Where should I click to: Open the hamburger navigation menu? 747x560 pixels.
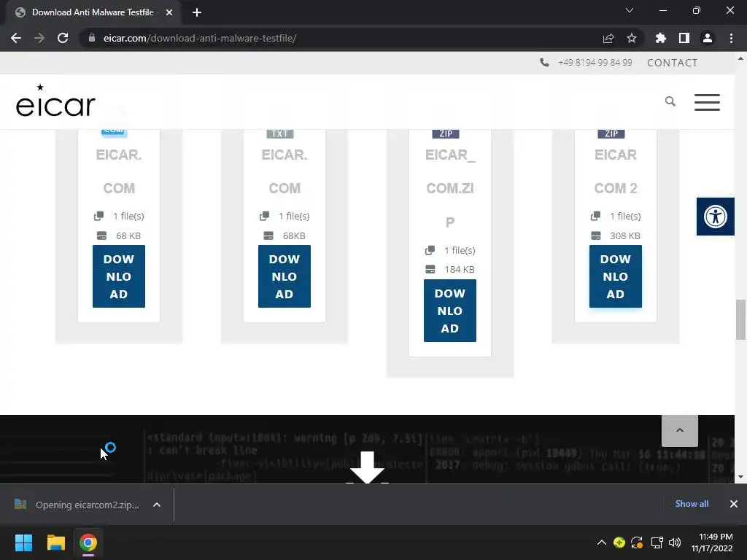tap(707, 102)
